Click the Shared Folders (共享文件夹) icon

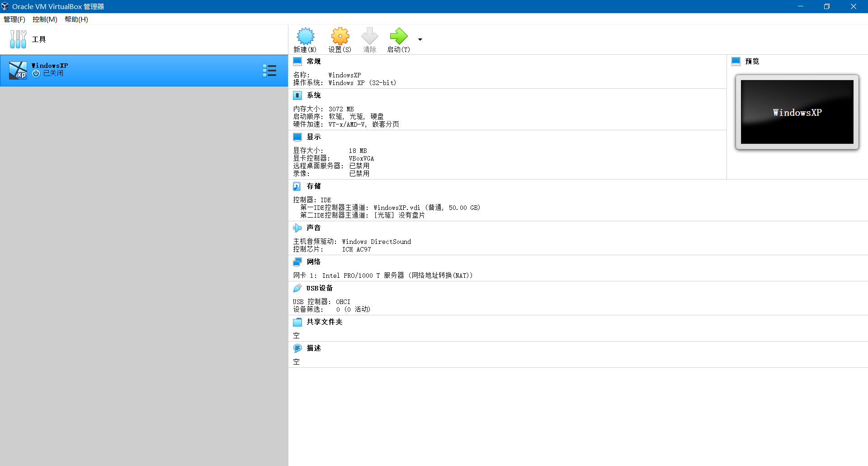[x=297, y=322]
